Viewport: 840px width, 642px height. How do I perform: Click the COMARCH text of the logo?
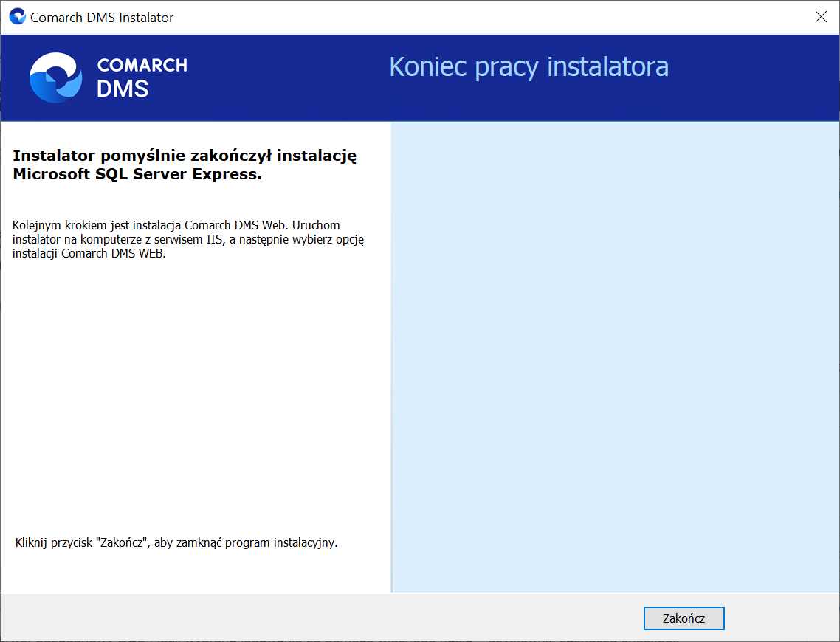(x=141, y=66)
